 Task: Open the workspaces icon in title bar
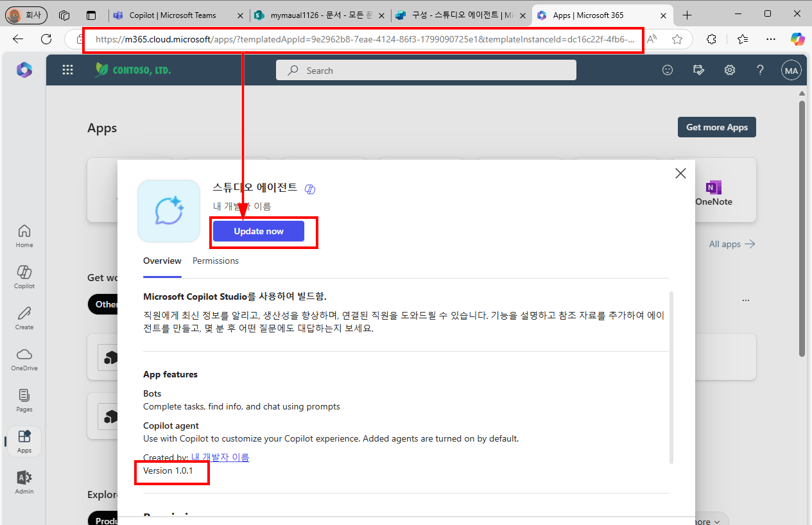[x=64, y=15]
